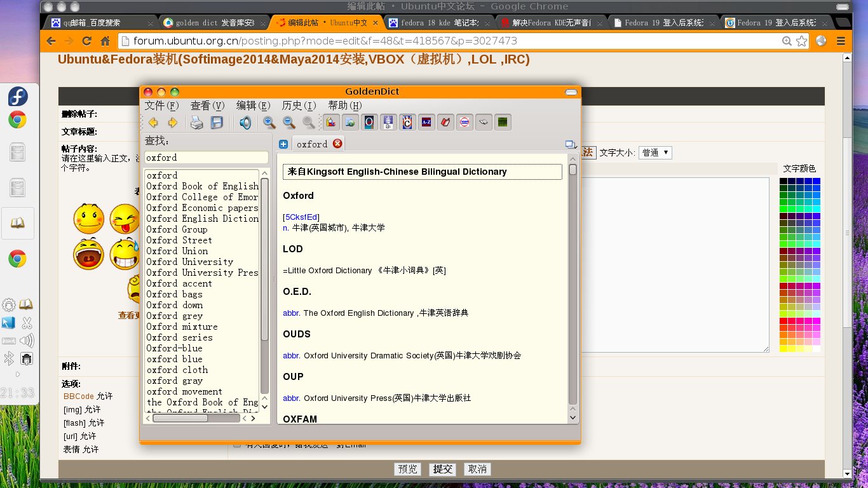
Task: Click the 提交 button
Action: (443, 469)
